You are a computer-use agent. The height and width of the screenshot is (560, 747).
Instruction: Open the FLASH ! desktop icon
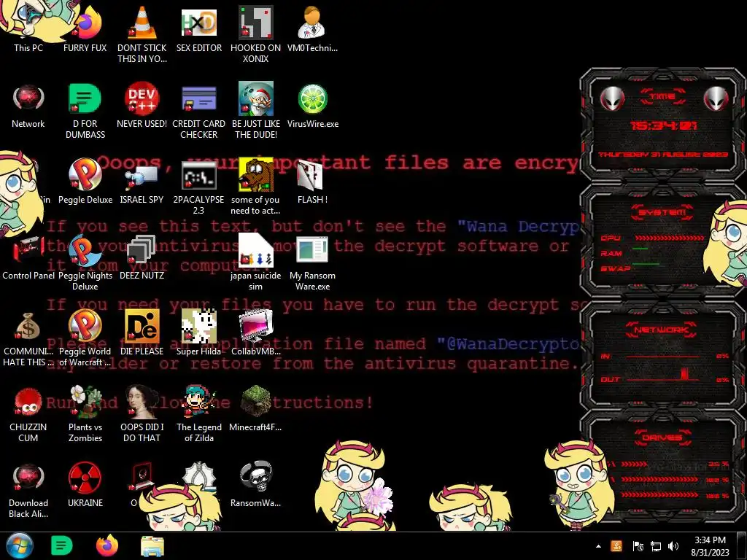tap(312, 182)
